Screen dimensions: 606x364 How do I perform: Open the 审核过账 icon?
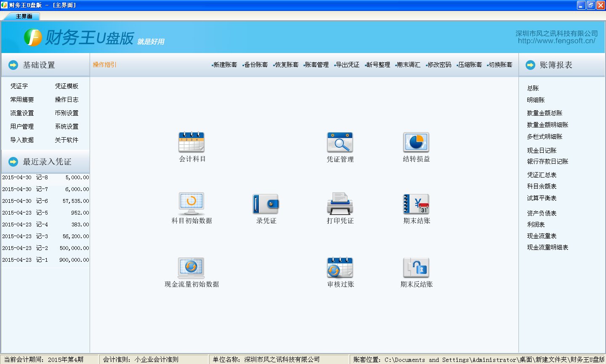pyautogui.click(x=340, y=268)
